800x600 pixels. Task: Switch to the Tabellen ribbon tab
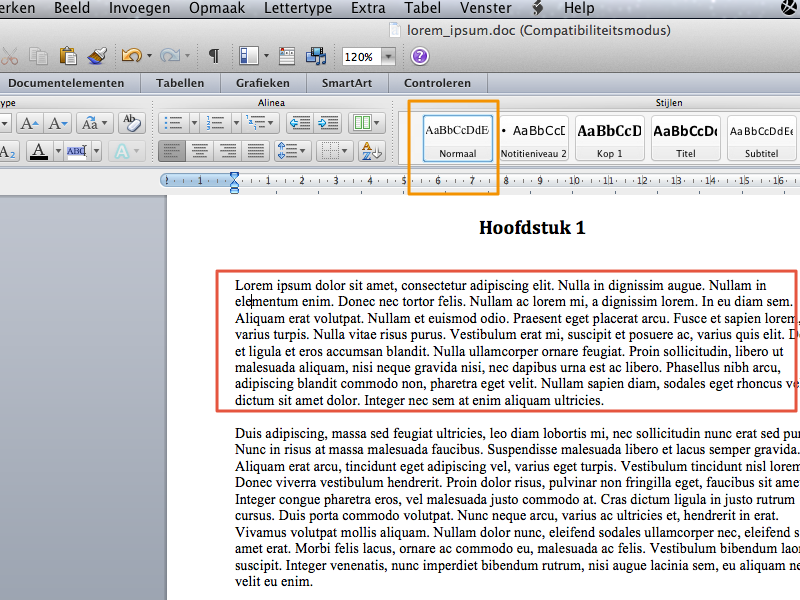click(180, 83)
